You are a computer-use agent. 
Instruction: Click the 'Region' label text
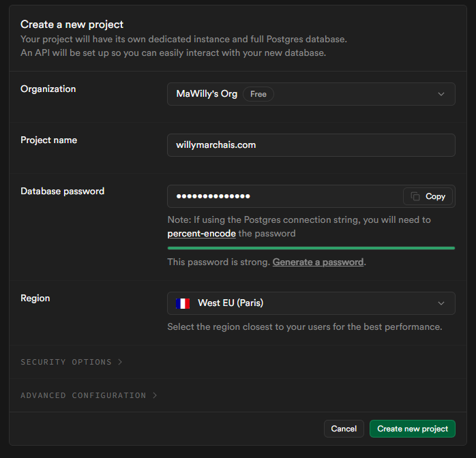point(35,298)
